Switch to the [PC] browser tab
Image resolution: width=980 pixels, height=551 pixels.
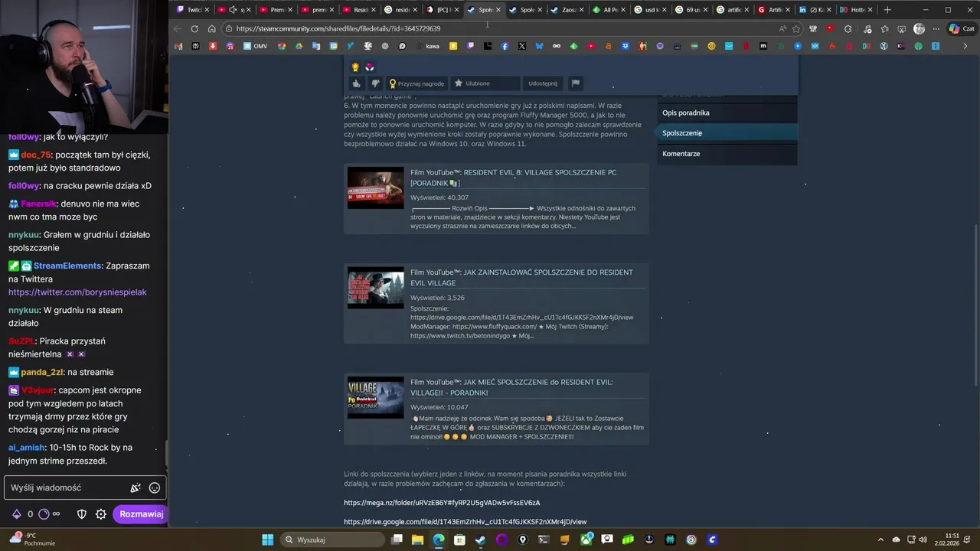click(x=443, y=9)
